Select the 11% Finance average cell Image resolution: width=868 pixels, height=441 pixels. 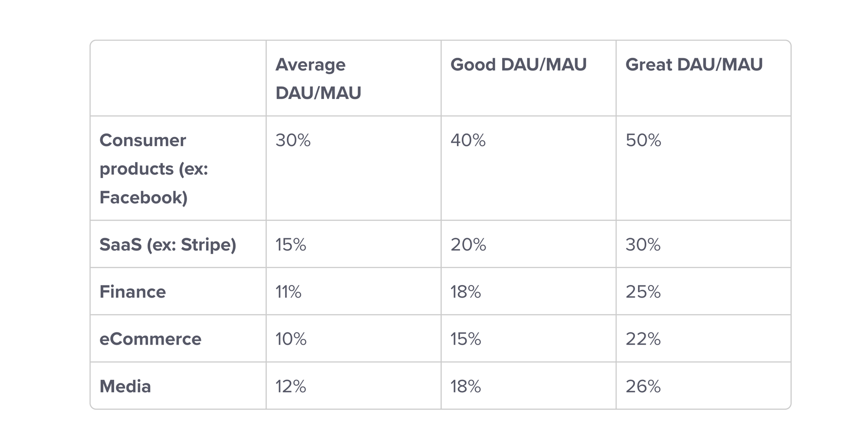(288, 292)
